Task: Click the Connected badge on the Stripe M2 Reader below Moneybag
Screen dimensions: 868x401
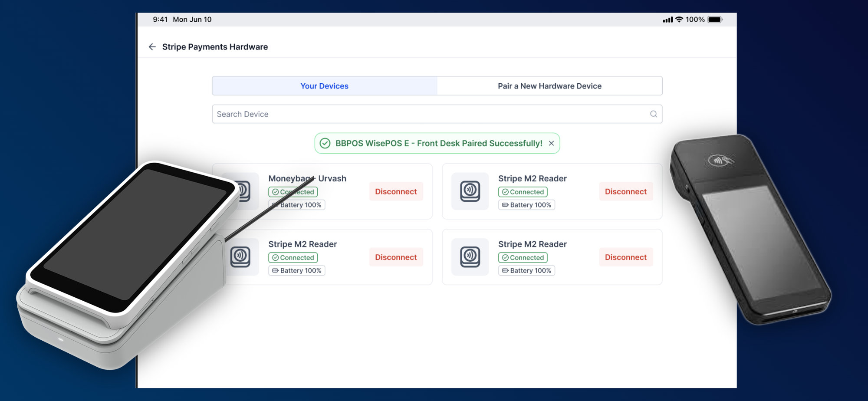Action: pos(293,257)
